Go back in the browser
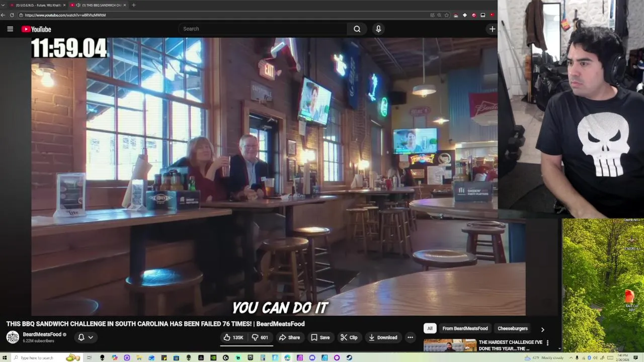The image size is (644, 362). tap(3, 15)
